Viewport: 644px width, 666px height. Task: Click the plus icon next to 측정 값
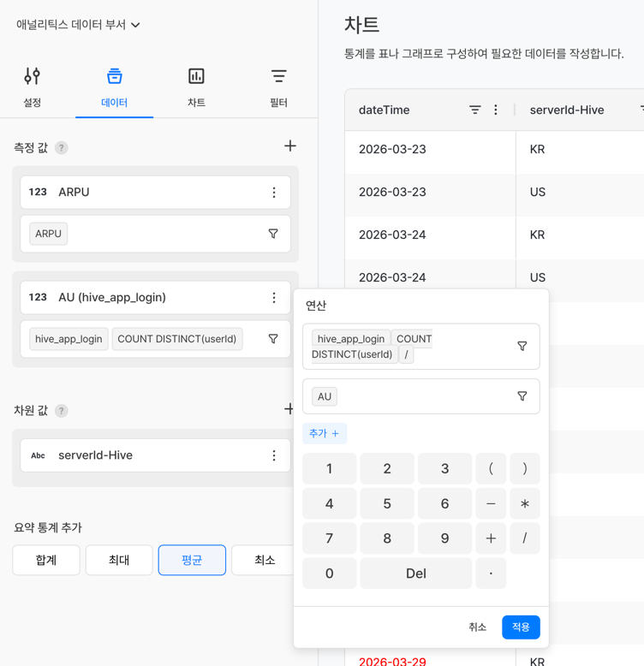click(290, 146)
